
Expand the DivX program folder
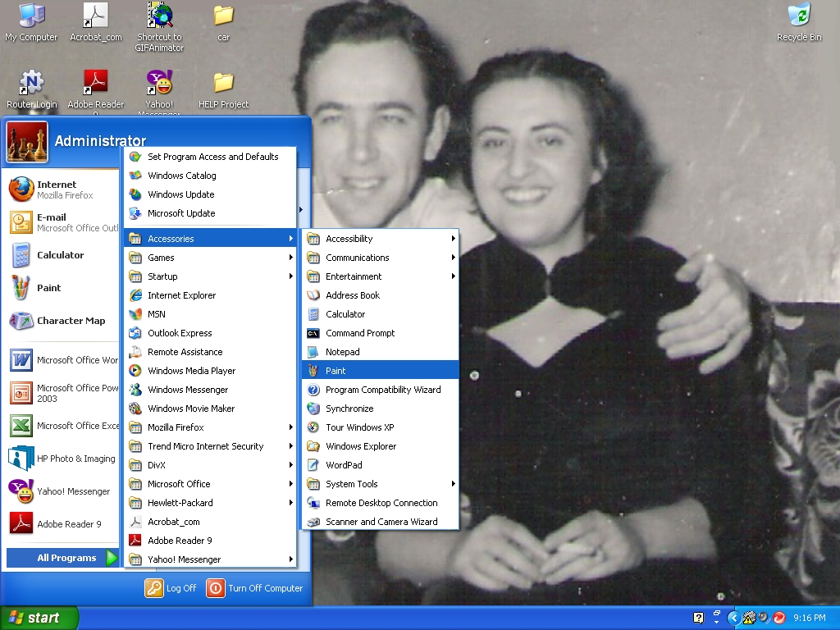[x=211, y=465]
